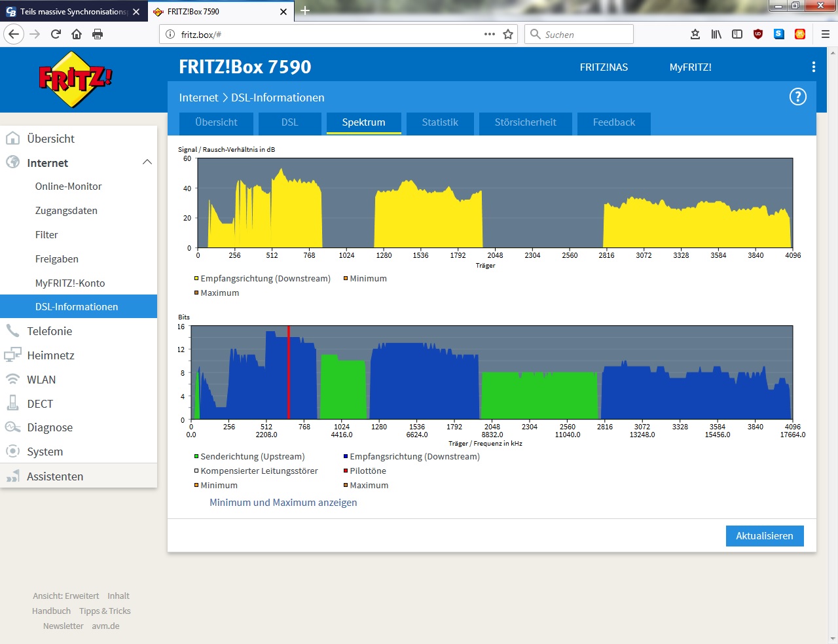Viewport: 838px width, 644px height.
Task: Click the print icon in the toolbar
Action: click(98, 34)
